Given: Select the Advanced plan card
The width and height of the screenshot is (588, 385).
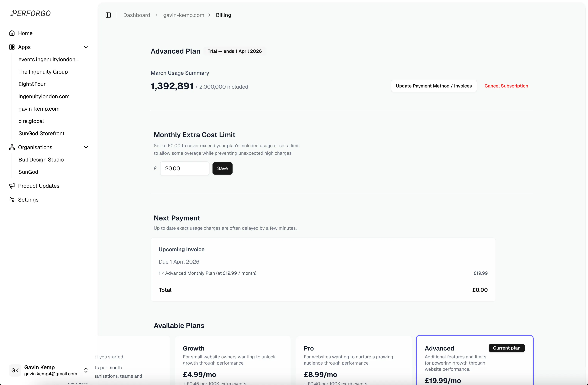Looking at the screenshot, I should tap(475, 360).
